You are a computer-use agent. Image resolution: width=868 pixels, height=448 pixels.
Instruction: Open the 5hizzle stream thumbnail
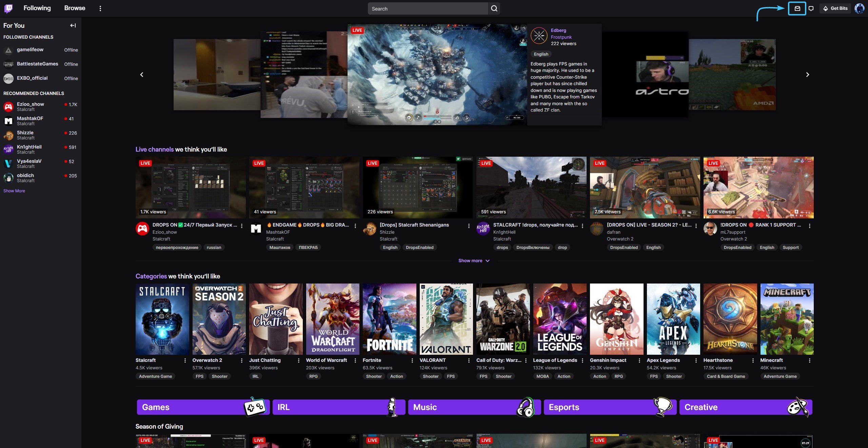[418, 187]
